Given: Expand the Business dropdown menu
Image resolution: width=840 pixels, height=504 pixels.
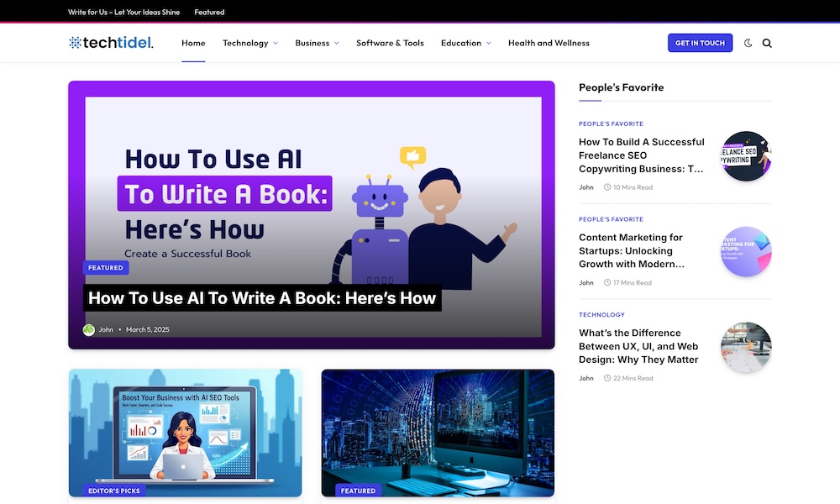Looking at the screenshot, I should [x=317, y=43].
